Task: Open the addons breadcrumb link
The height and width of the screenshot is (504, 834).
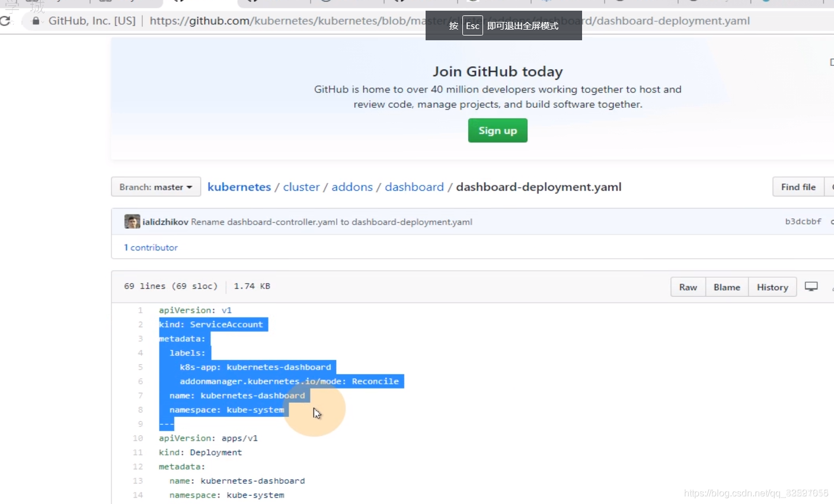Action: (352, 187)
